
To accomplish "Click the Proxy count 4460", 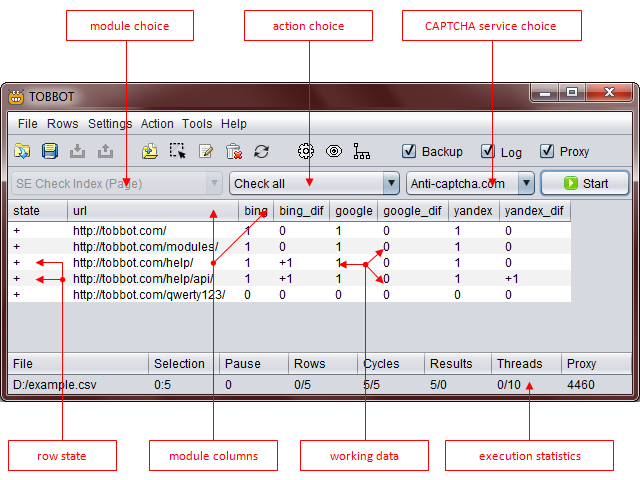I will coord(581,384).
